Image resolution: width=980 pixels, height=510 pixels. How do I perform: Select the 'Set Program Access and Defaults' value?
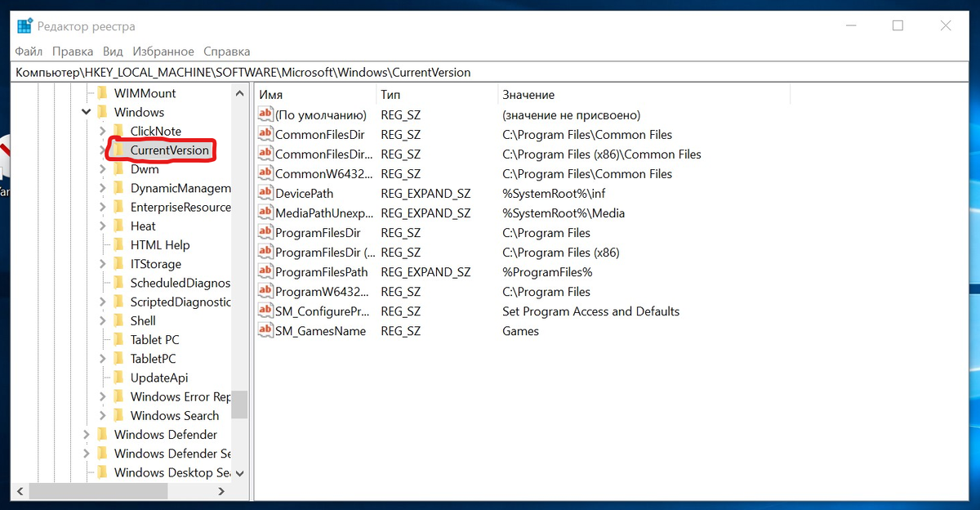590,311
